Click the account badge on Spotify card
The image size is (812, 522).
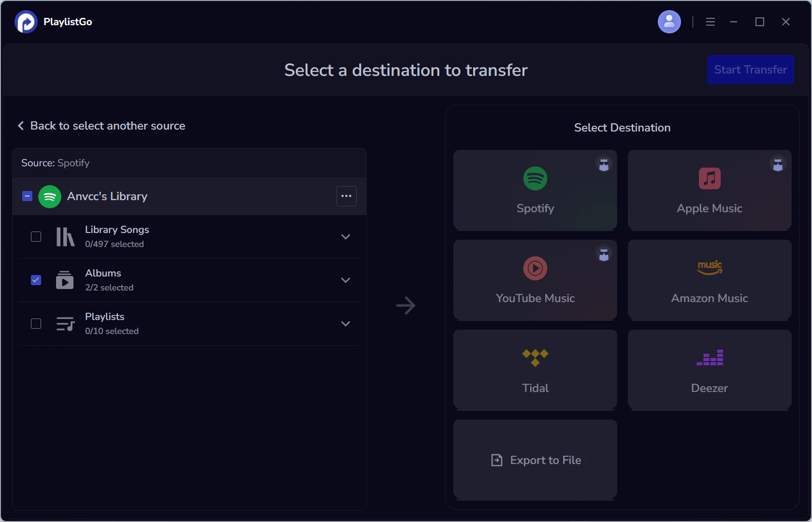click(604, 164)
